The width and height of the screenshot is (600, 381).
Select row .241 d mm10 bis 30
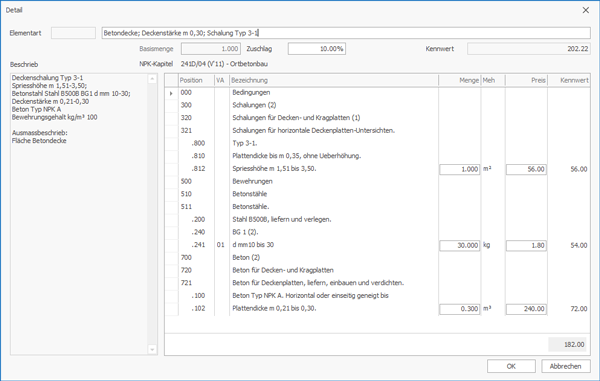(377, 245)
